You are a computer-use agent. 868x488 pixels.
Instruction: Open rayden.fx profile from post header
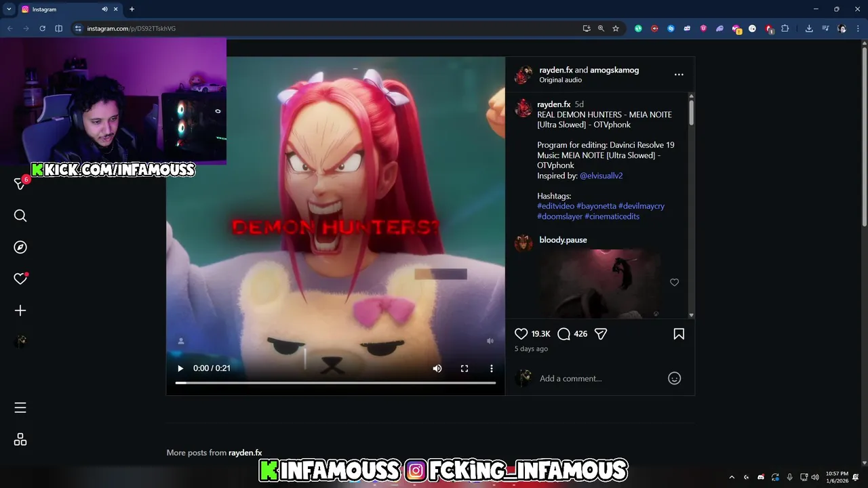pyautogui.click(x=555, y=70)
